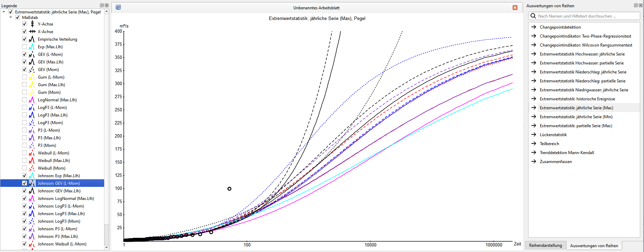Click the worksheet icon in chart title bar
644x252 pixels.
pyautogui.click(x=118, y=7)
